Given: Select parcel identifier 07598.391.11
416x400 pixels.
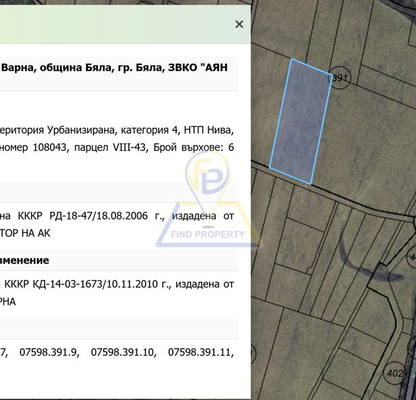Looking at the screenshot, I should (x=201, y=352).
